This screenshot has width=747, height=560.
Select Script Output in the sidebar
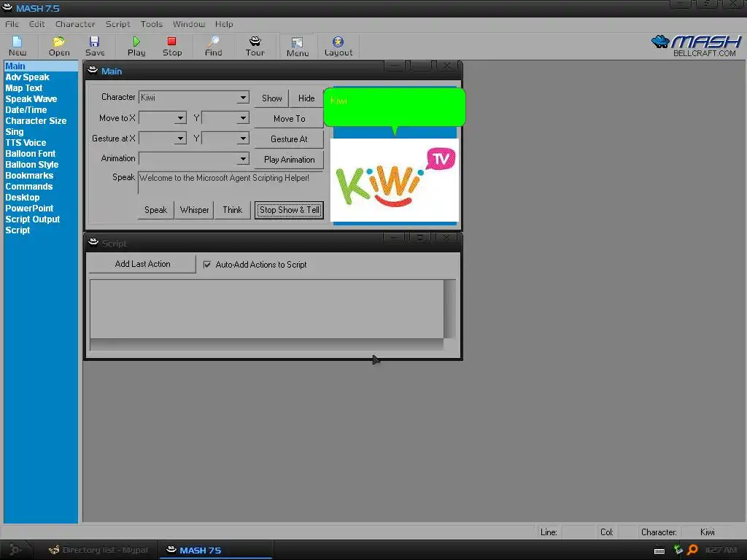[32, 219]
